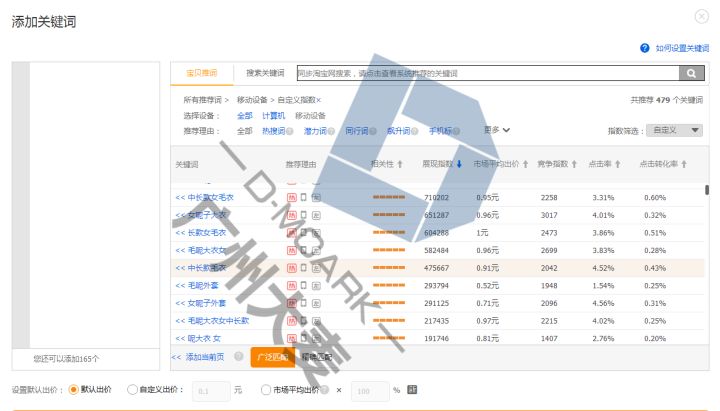
Task: Click the 0.52元 average bid cell
Action: point(487,286)
